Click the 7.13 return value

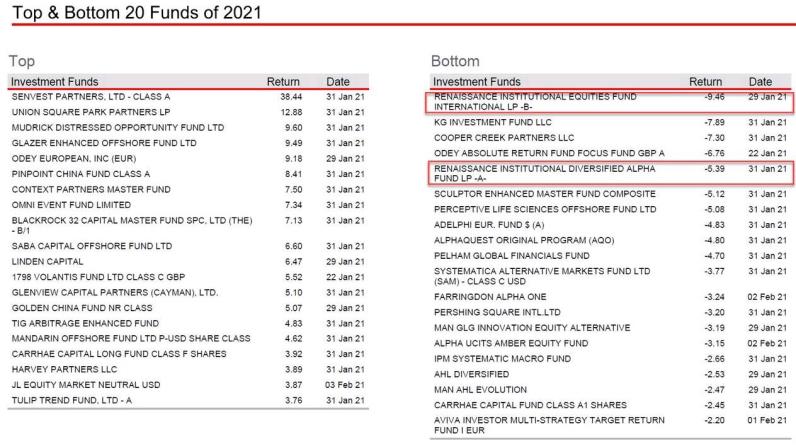click(293, 220)
